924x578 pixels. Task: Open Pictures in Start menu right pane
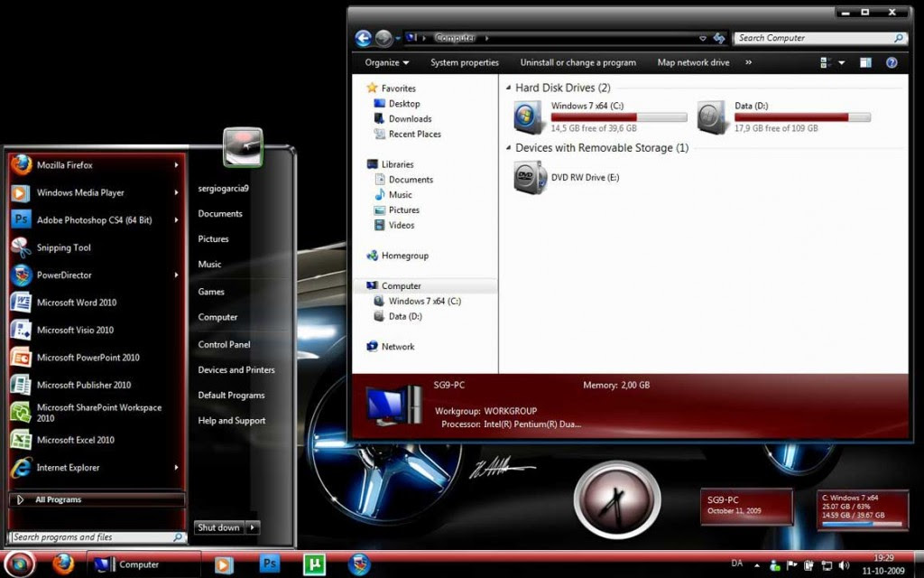click(x=213, y=238)
